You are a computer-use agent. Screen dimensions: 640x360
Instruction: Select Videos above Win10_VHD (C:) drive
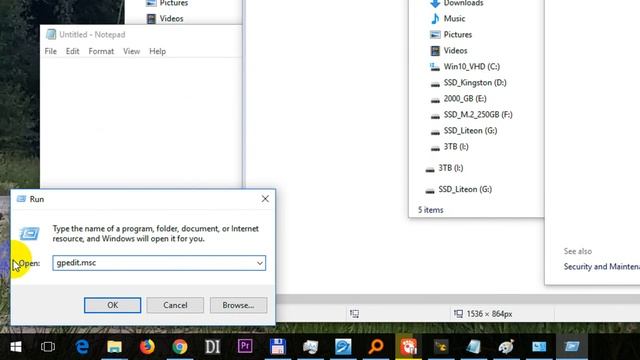(x=455, y=51)
